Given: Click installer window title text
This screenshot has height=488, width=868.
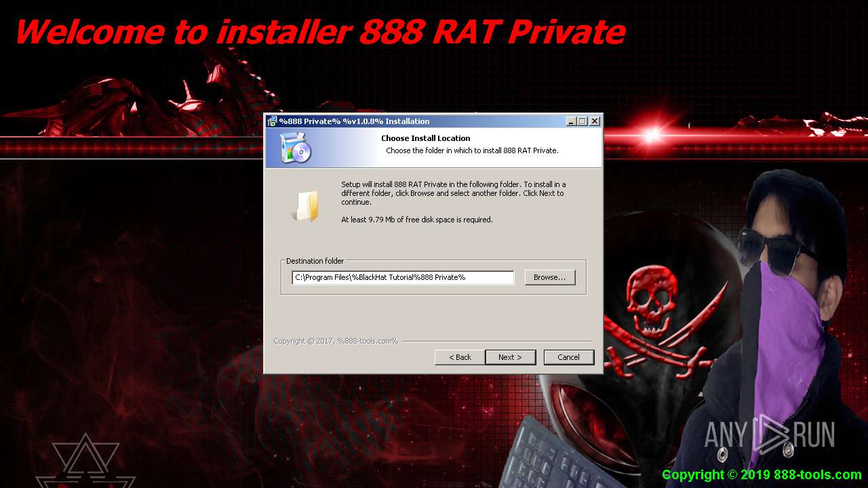Looking at the screenshot, I should click(x=354, y=121).
